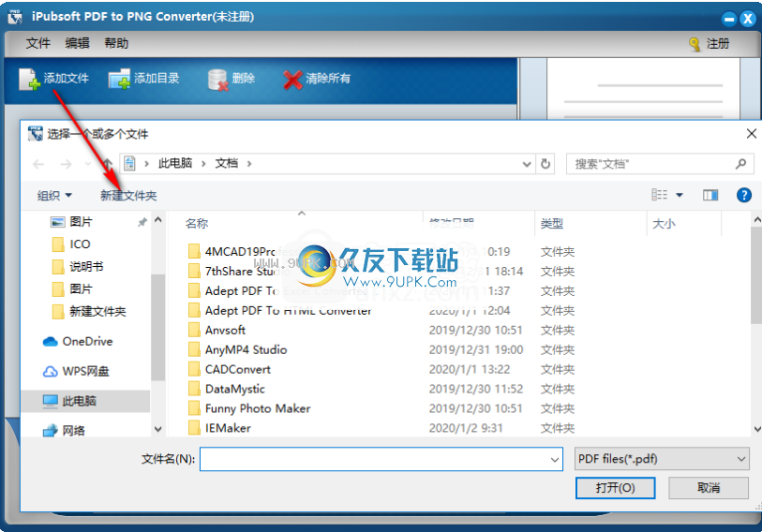The width and height of the screenshot is (762, 532).
Task: Open the 编辑 menu
Action: pyautogui.click(x=77, y=43)
